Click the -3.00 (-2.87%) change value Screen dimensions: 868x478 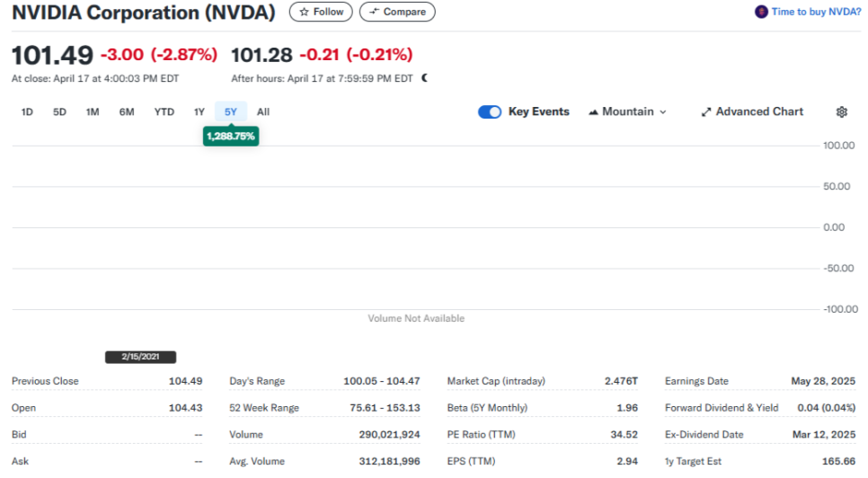coord(159,55)
